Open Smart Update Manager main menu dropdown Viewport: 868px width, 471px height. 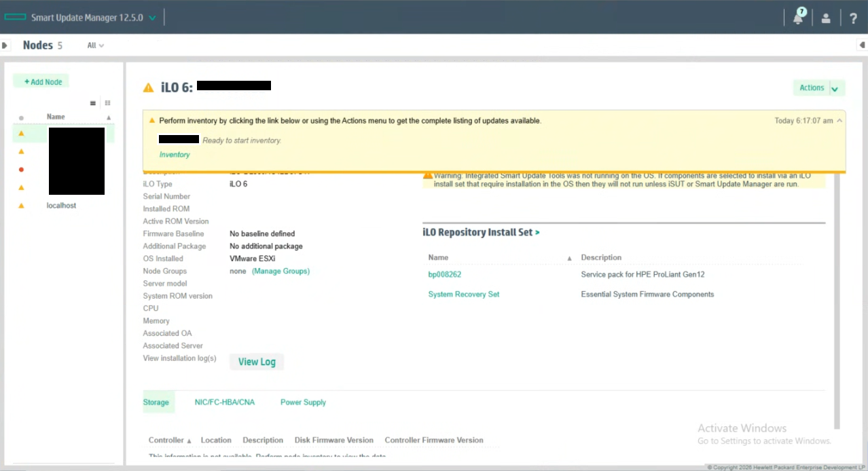152,18
